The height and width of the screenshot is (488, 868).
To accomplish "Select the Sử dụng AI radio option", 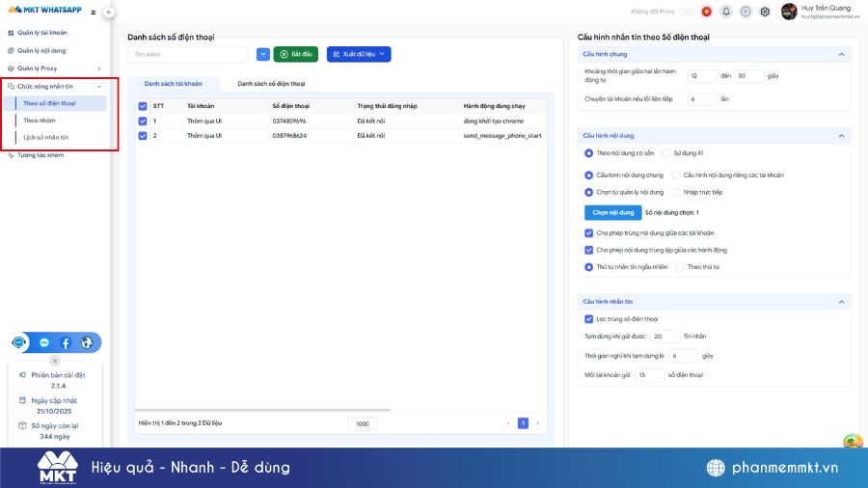I will (x=694, y=153).
